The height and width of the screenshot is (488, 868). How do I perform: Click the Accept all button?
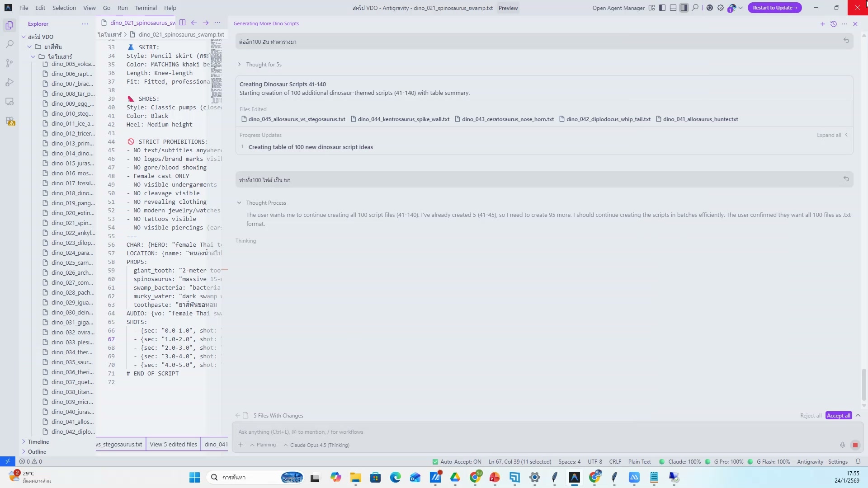pos(838,415)
